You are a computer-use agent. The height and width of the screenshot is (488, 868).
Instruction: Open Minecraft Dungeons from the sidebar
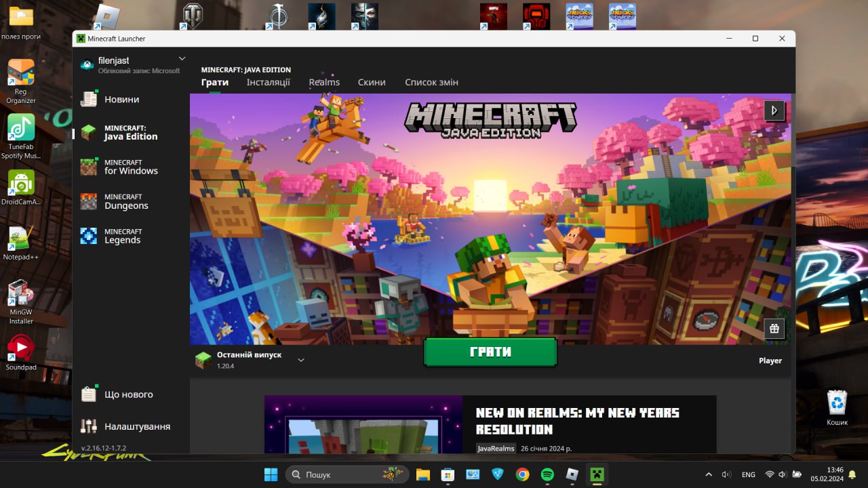point(131,201)
